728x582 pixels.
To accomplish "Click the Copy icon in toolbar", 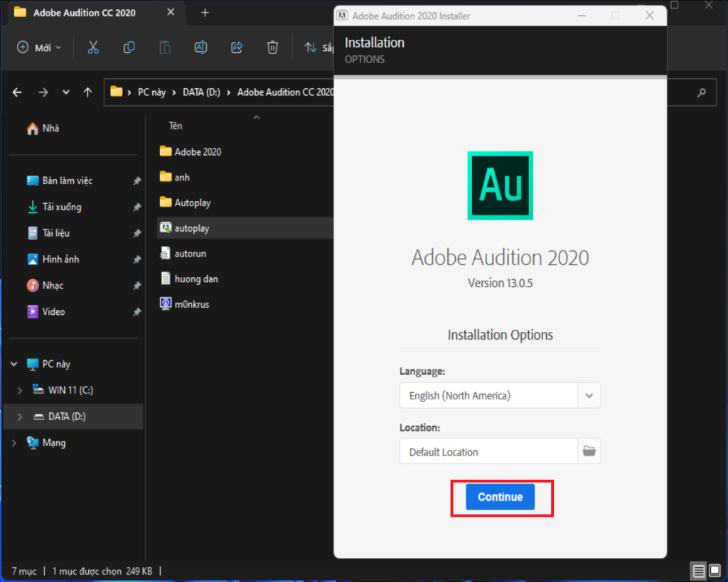I will (x=129, y=48).
